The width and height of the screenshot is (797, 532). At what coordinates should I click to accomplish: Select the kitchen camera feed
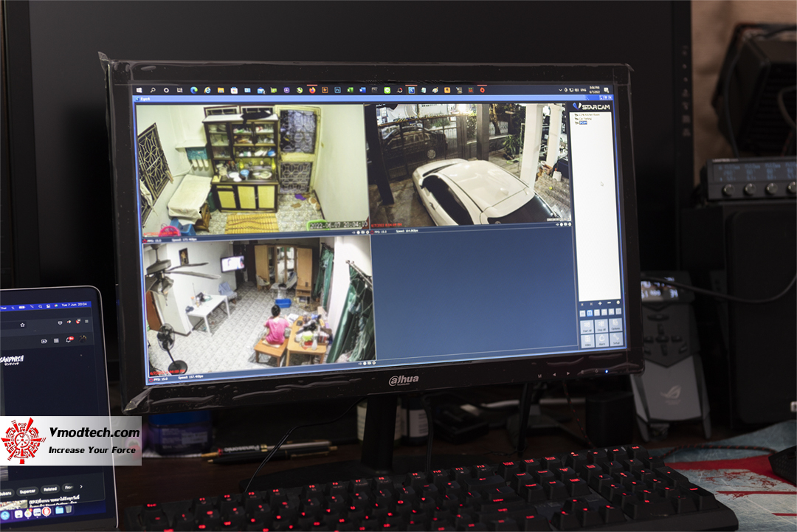[x=252, y=168]
